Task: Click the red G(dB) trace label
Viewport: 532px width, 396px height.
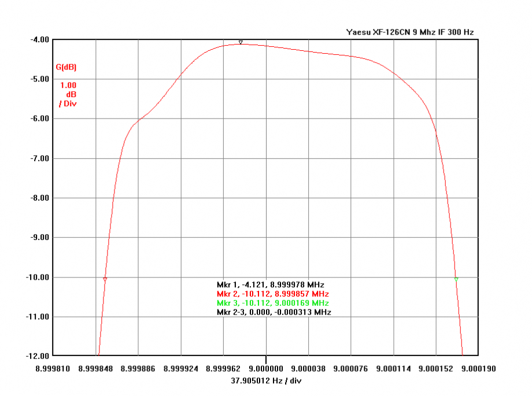Action: click(66, 67)
